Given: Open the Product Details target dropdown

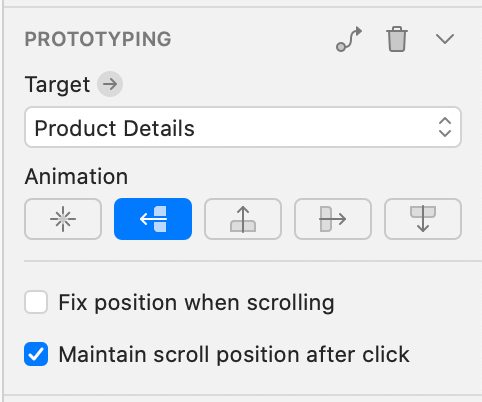Looking at the screenshot, I should (x=243, y=127).
